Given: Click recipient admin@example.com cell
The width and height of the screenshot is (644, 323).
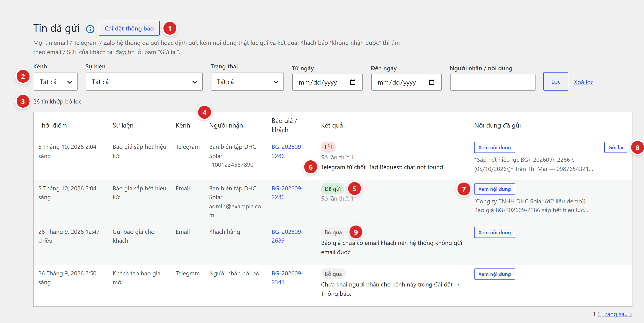Looking at the screenshot, I should pyautogui.click(x=235, y=211).
